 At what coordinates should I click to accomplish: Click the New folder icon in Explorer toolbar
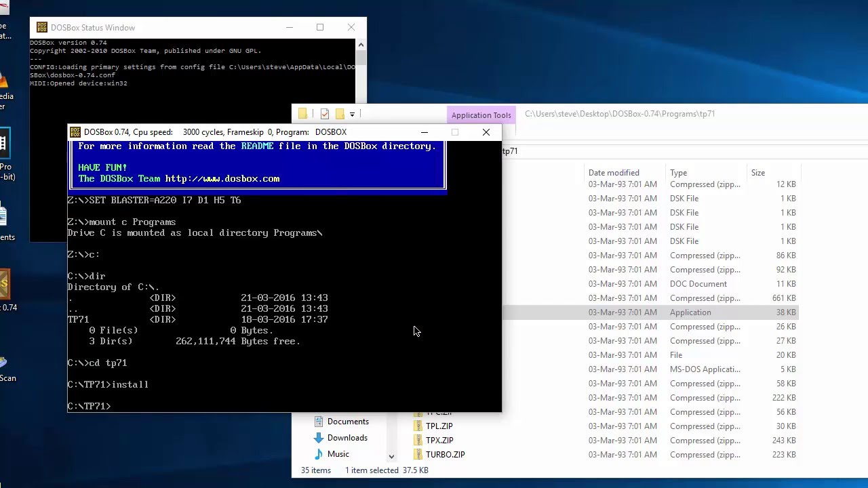point(340,114)
